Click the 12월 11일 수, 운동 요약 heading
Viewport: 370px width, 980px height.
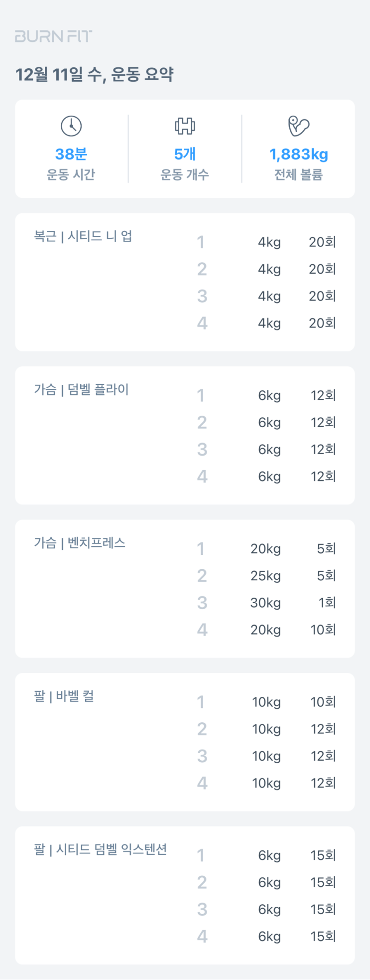[x=94, y=75]
